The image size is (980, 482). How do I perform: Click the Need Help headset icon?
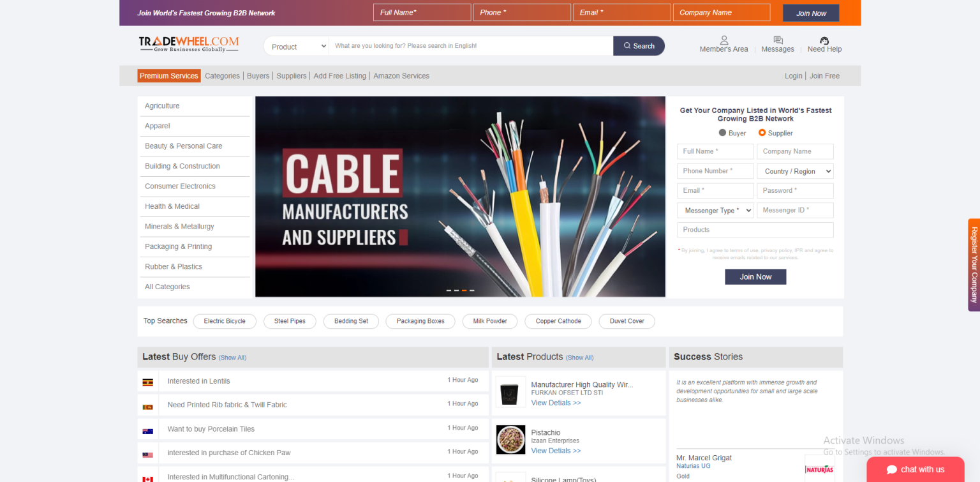click(824, 40)
